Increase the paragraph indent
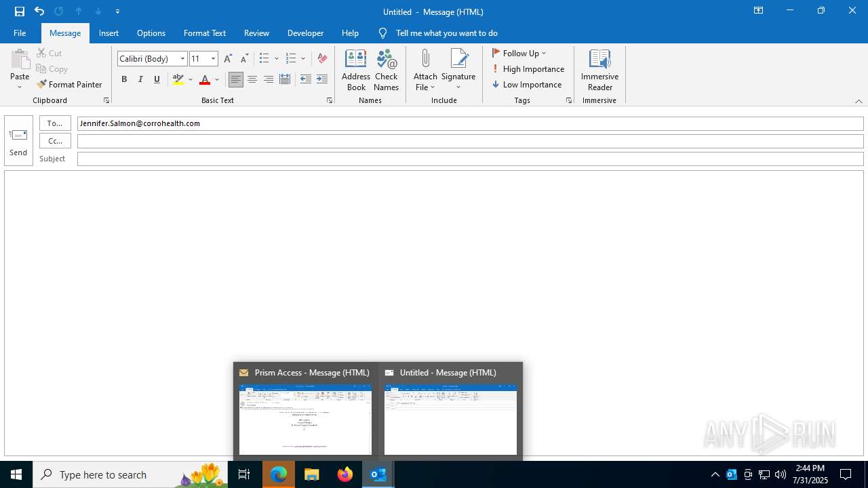Viewport: 868px width, 488px height. (x=322, y=79)
